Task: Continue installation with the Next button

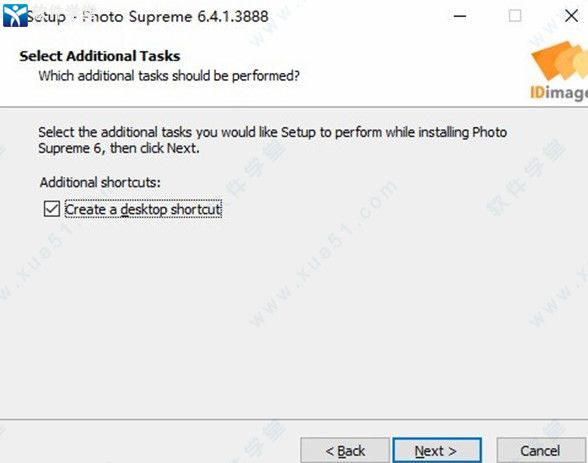Action: 437,450
